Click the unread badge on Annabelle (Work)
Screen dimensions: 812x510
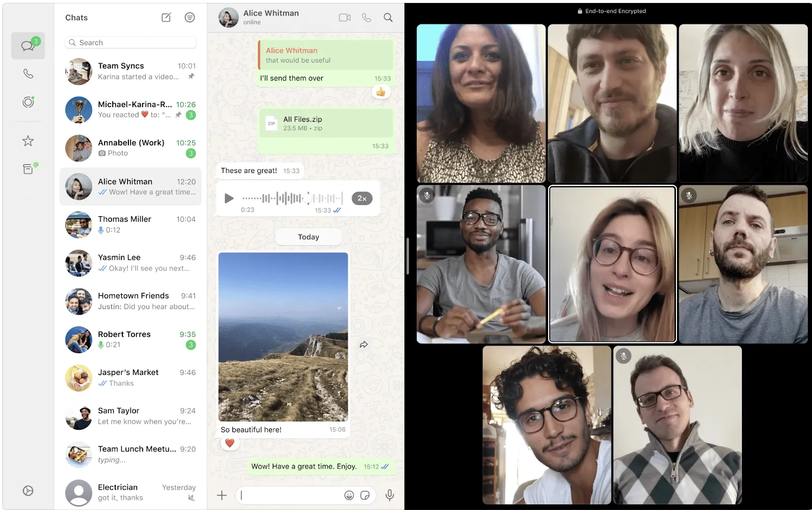pyautogui.click(x=191, y=153)
